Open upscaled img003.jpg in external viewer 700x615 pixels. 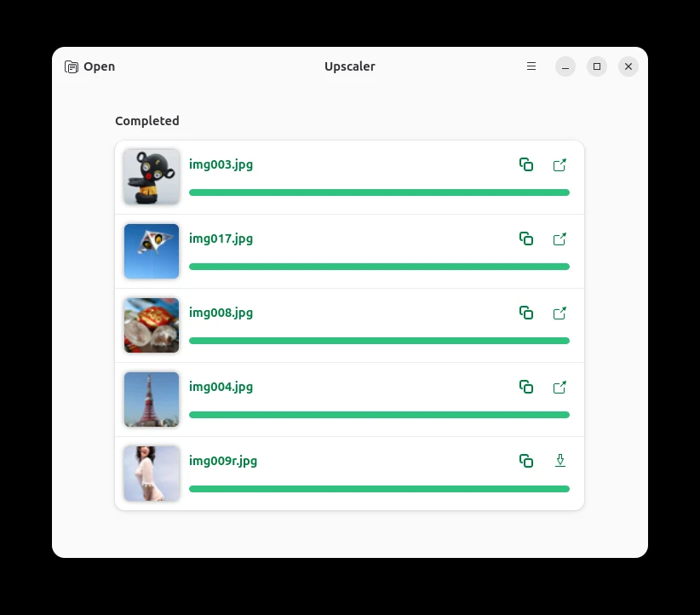coord(559,164)
